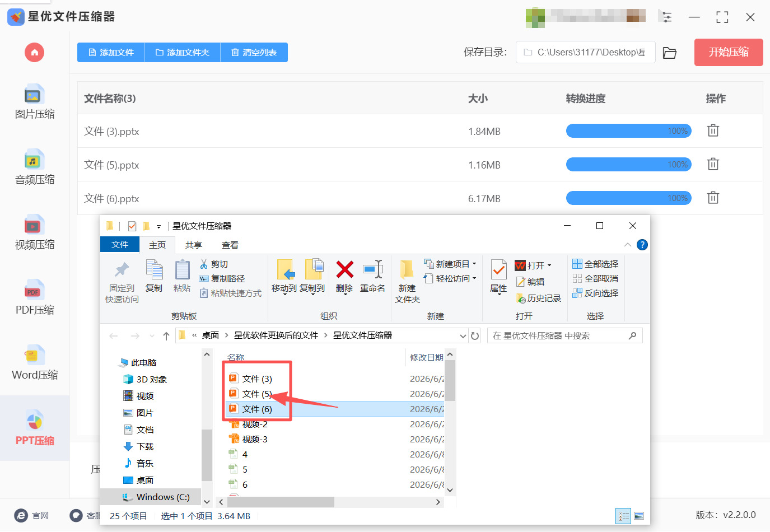
Task: Select file 视频-3 in Explorer
Action: pos(249,440)
